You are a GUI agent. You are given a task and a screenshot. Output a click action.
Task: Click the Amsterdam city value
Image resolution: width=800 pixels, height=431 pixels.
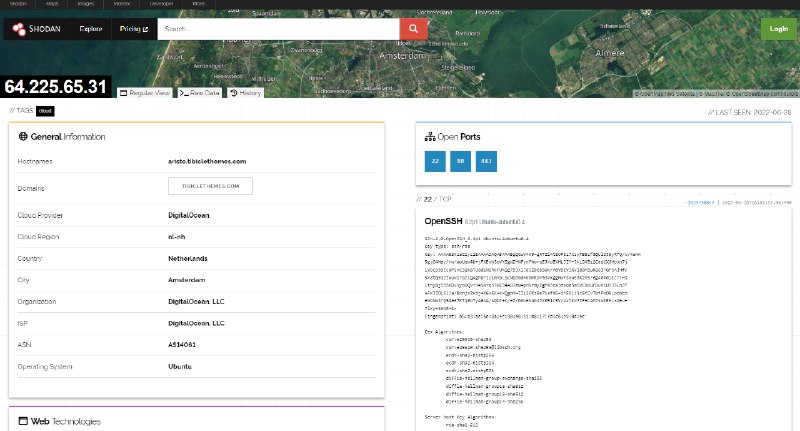click(187, 280)
